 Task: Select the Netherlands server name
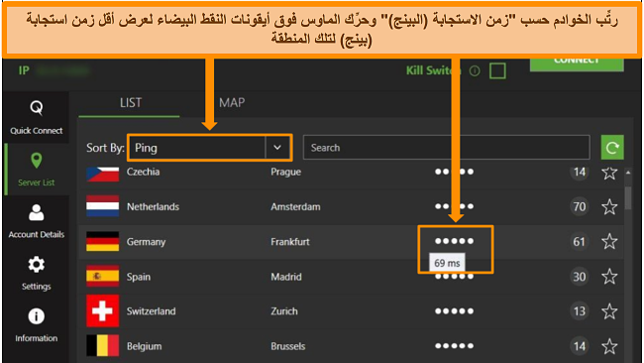[x=153, y=206]
